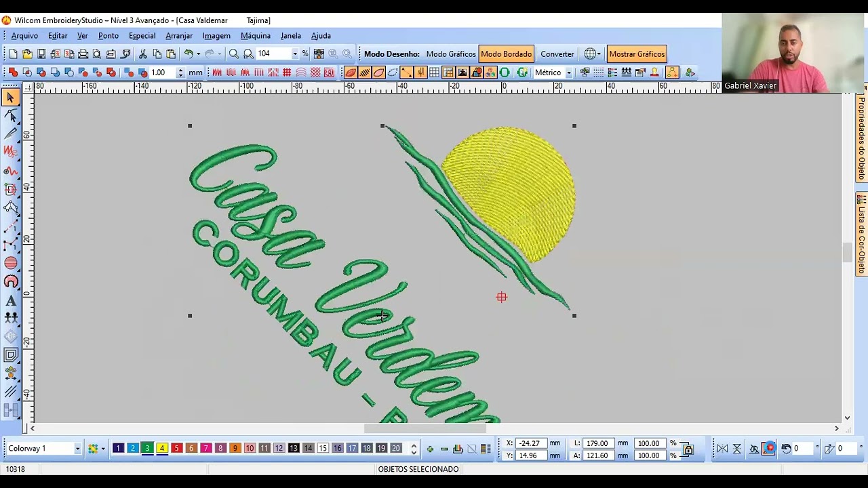The width and height of the screenshot is (868, 488).
Task: Toggle the proportional scaling lock icon
Action: tap(688, 449)
